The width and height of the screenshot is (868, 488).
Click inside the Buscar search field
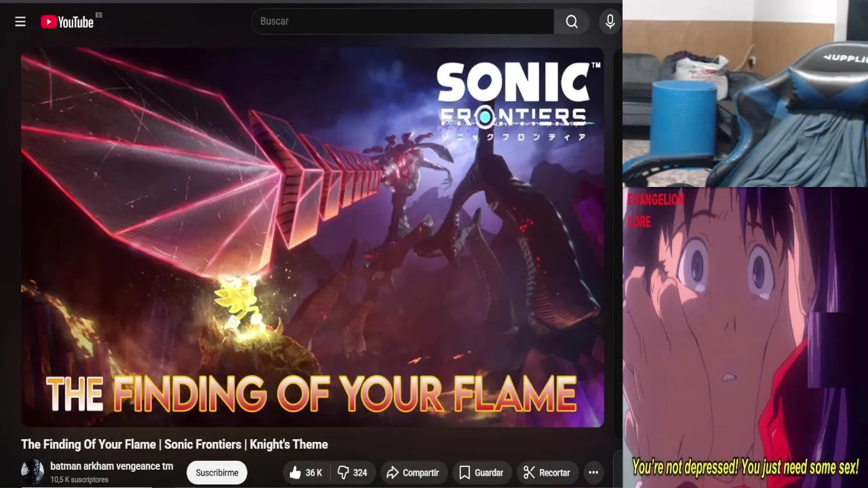tap(403, 22)
